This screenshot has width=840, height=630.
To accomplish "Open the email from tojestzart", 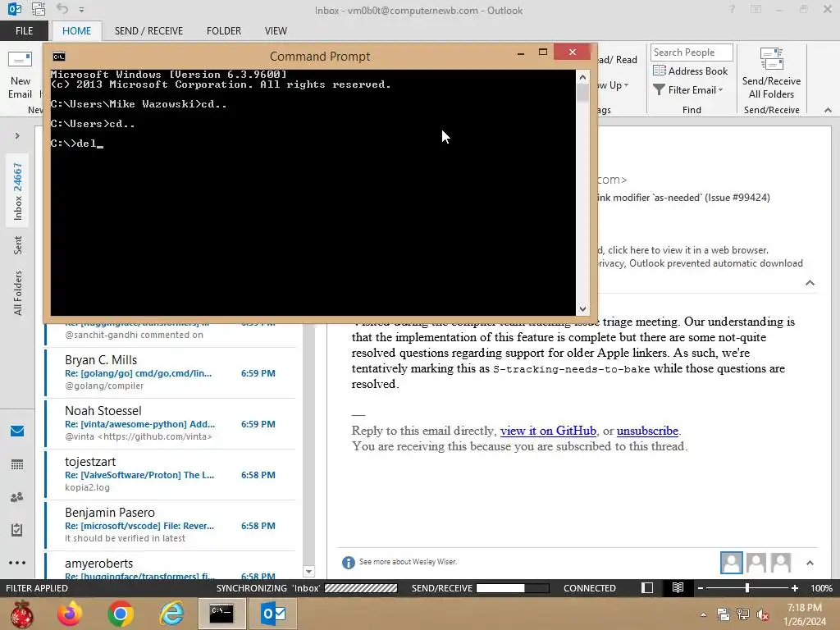I will [171, 474].
